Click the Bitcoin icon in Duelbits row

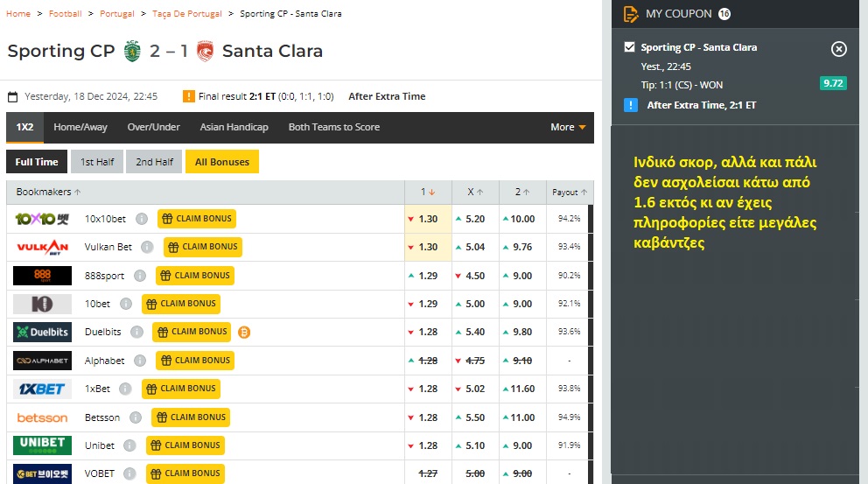[244, 332]
